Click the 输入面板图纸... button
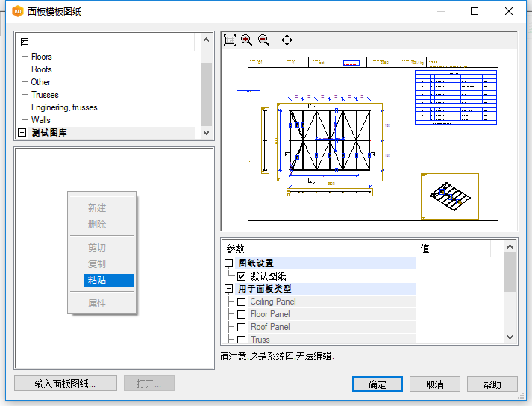 66,384
